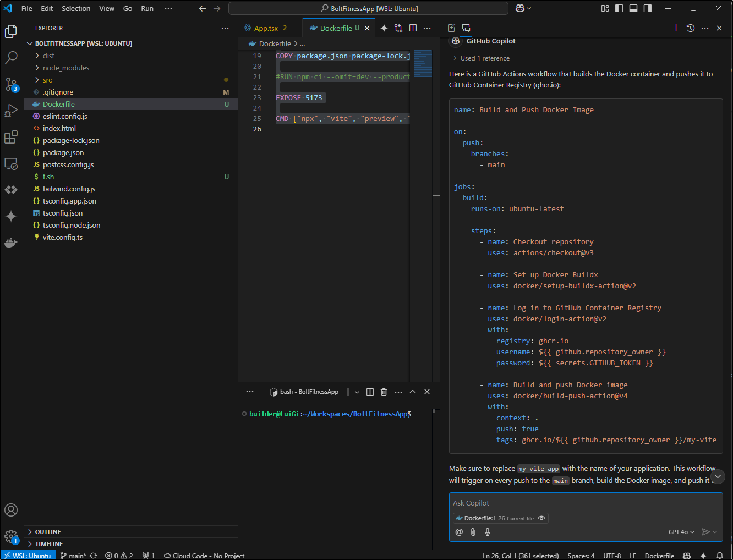This screenshot has height=560, width=733.
Task: Toggle bottom panel layout icon
Action: (633, 8)
